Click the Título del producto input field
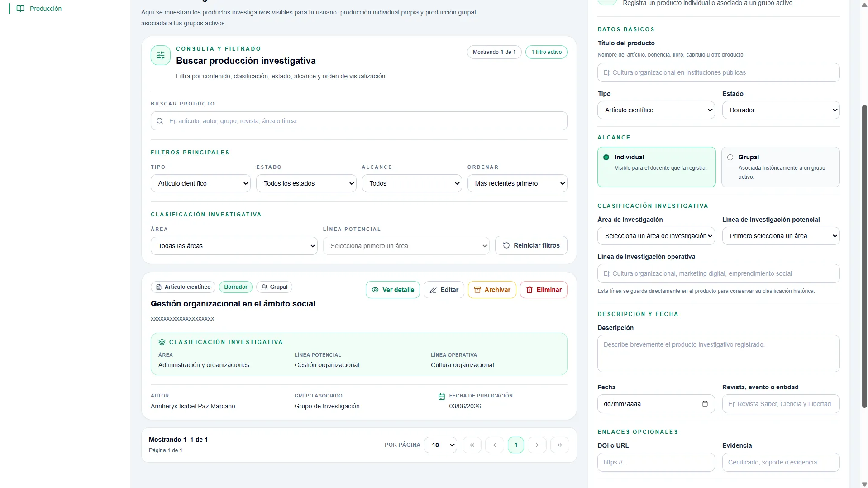The image size is (868, 488). coord(718,72)
